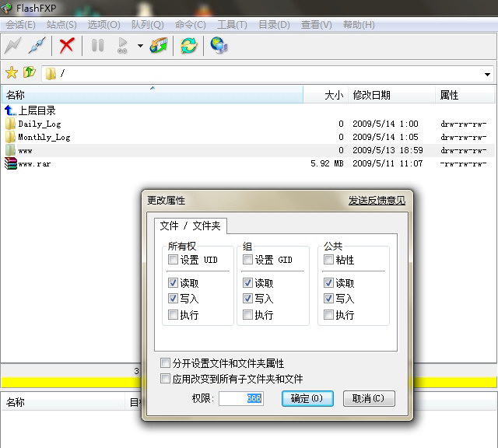Image resolution: width=498 pixels, height=448 pixels.
Task: Select the 上层目录 row
Action: [x=247, y=110]
